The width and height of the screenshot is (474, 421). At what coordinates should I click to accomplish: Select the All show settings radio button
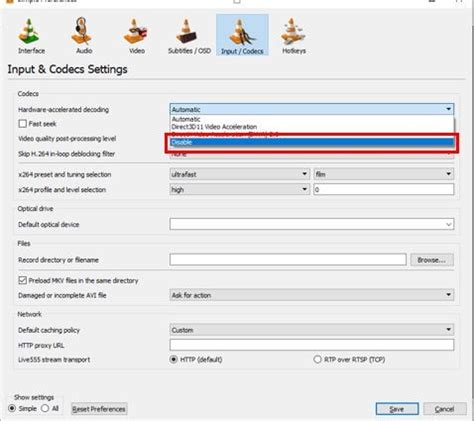click(45, 408)
